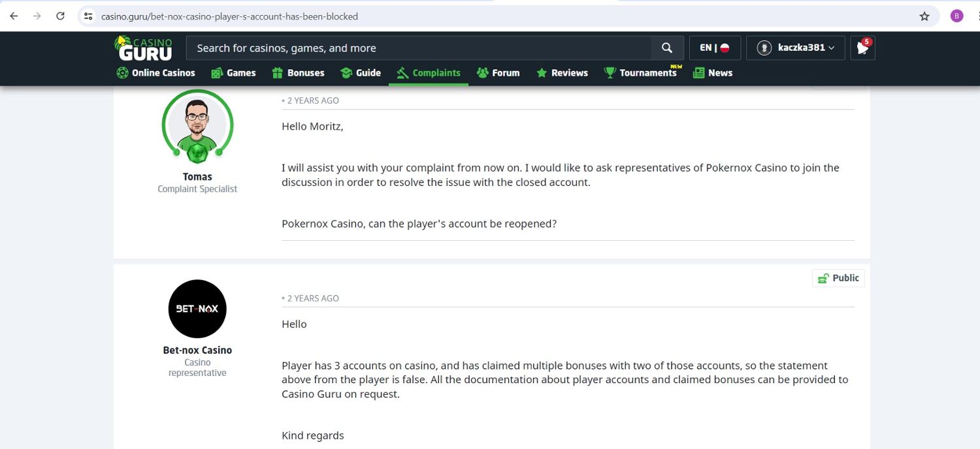
Task: Open the Bonuses menu item
Action: [x=298, y=73]
